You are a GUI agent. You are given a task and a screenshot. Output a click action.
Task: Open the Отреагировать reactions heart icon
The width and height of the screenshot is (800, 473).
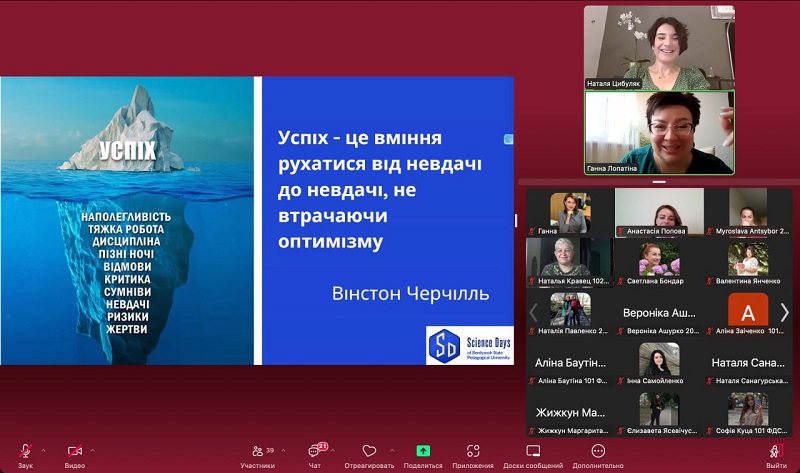(369, 452)
